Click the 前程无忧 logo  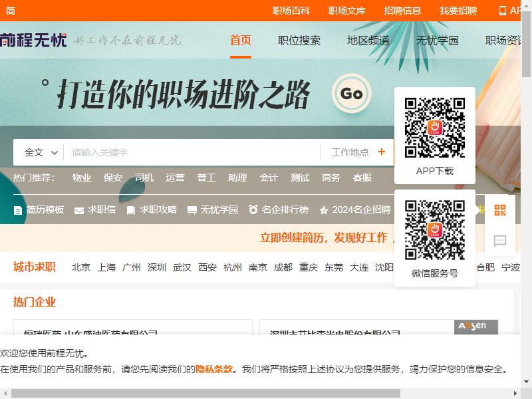tap(33, 40)
